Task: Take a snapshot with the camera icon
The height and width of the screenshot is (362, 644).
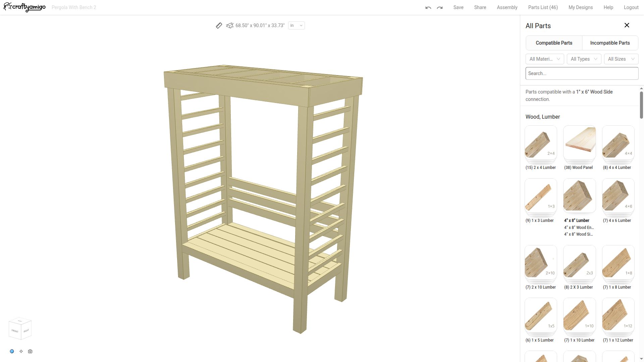Action: click(x=30, y=351)
